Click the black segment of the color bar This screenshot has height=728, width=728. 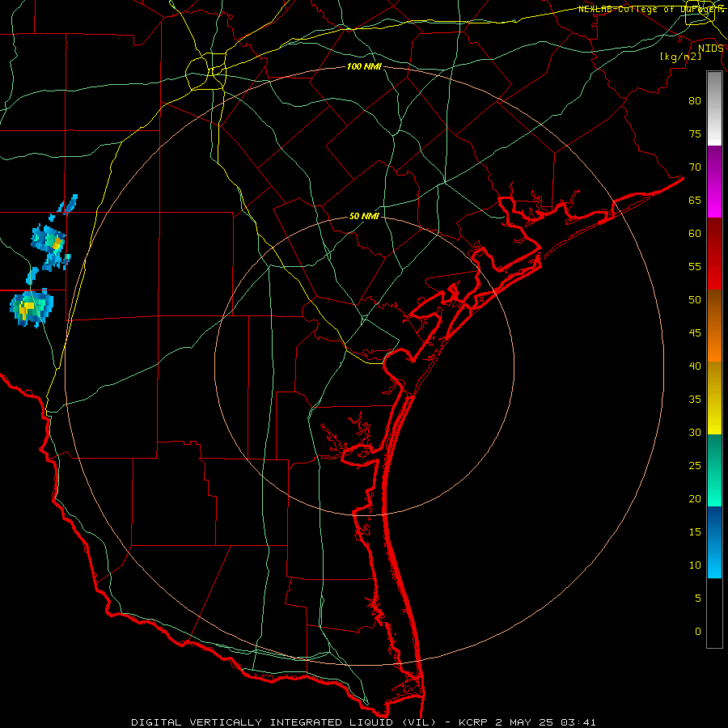[x=714, y=613]
